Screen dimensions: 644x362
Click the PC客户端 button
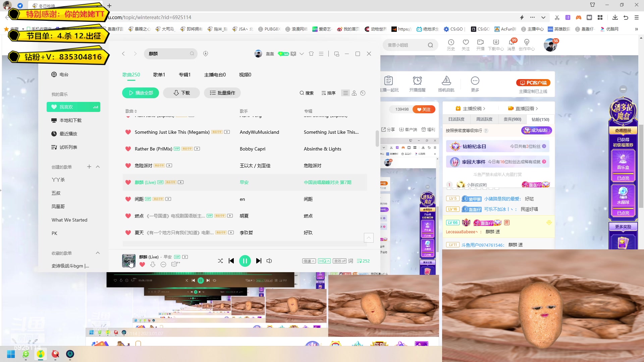tap(533, 83)
